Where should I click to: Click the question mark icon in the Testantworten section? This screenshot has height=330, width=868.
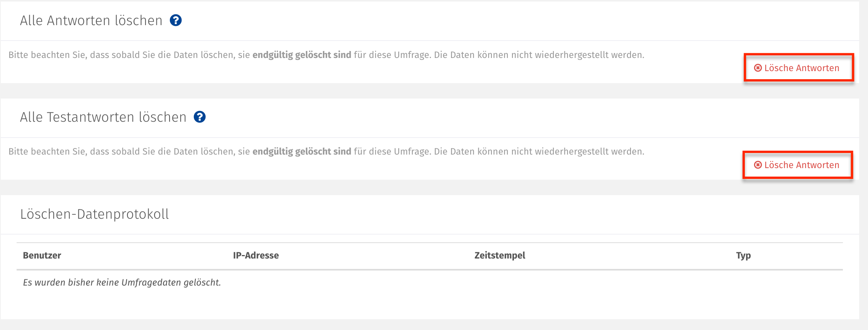click(x=200, y=117)
